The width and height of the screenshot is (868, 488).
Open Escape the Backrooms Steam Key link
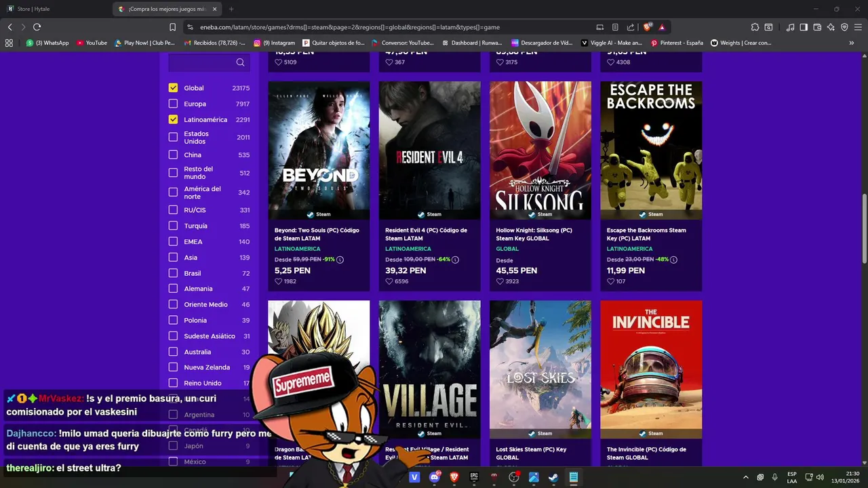[646, 234]
